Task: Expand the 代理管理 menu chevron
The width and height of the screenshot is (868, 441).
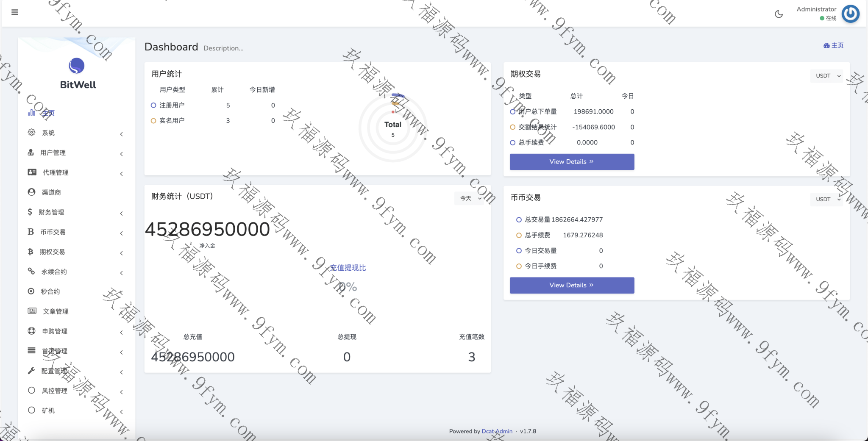Action: click(122, 174)
